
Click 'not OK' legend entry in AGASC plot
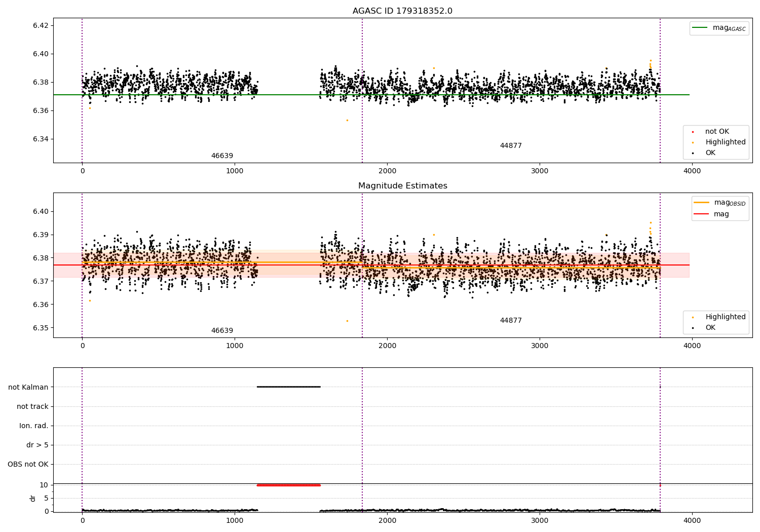click(717, 132)
